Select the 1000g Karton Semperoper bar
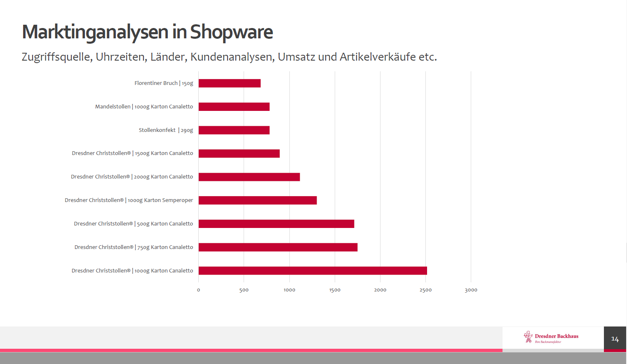Screen dimensions: 627x364 point(258,200)
